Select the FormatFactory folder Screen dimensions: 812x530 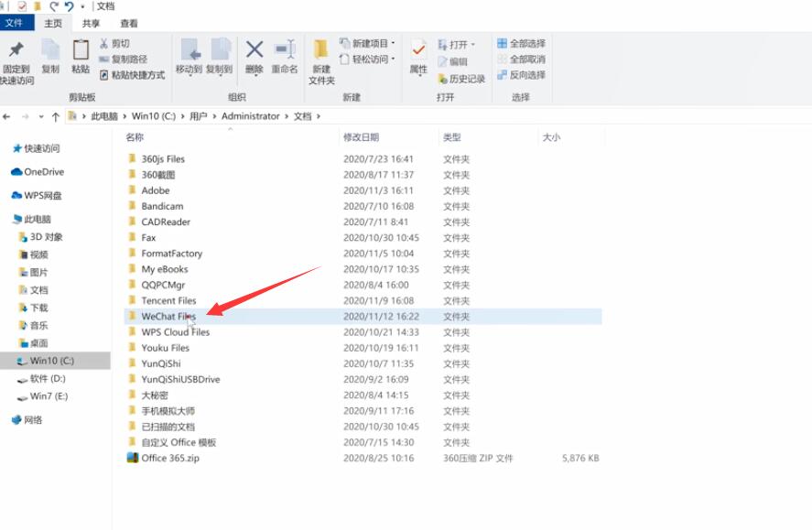pos(363,254)
